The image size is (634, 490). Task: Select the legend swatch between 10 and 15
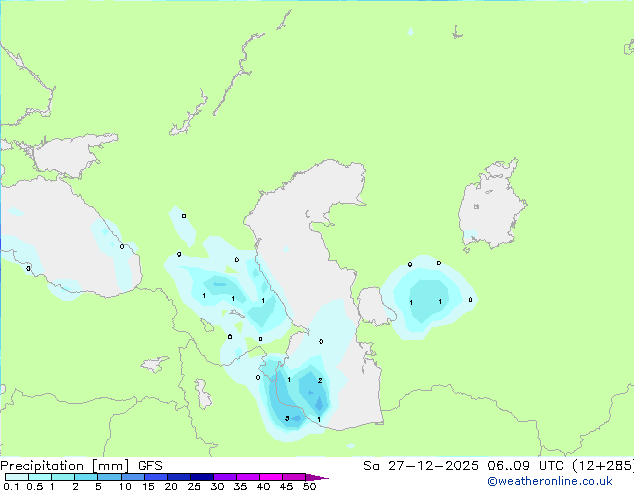pos(132,477)
